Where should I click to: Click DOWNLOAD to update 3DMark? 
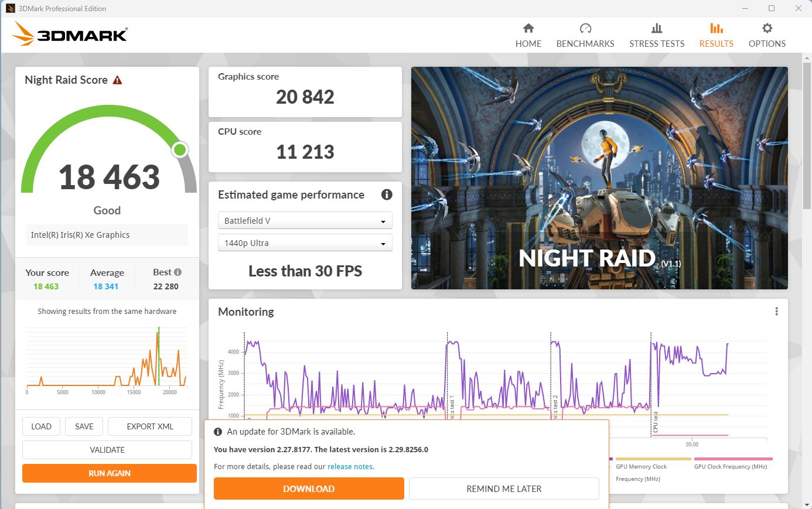click(309, 488)
